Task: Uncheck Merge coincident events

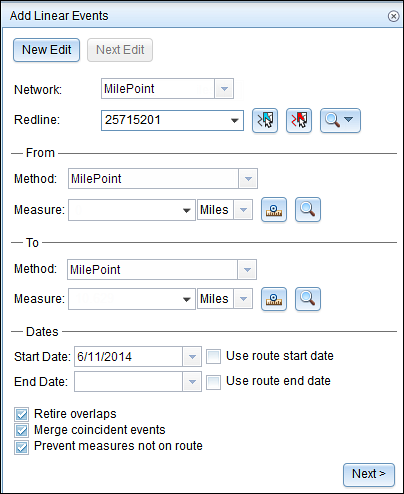Action: 21,430
